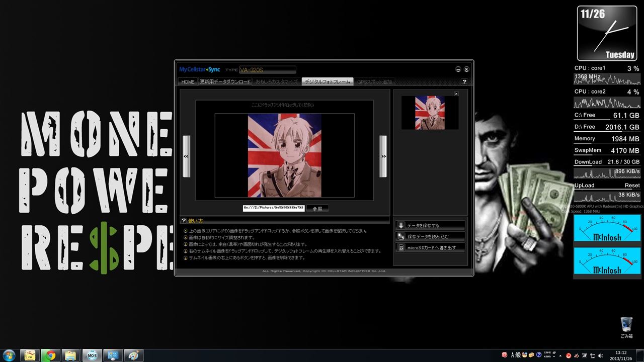This screenshot has height=362, width=644.
Task: Click the MyCellstar+Sync logo
Action: pos(200,69)
